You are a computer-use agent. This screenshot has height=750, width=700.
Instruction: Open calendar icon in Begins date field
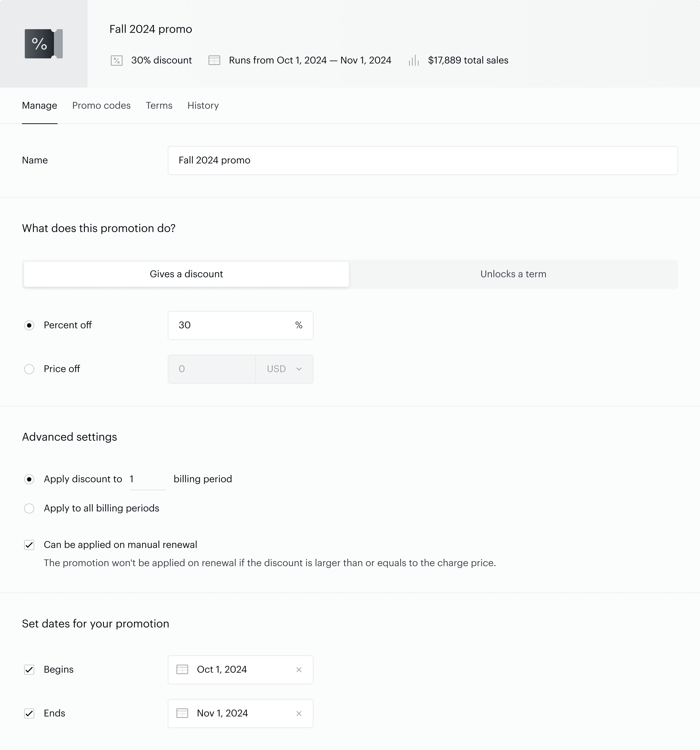point(182,670)
